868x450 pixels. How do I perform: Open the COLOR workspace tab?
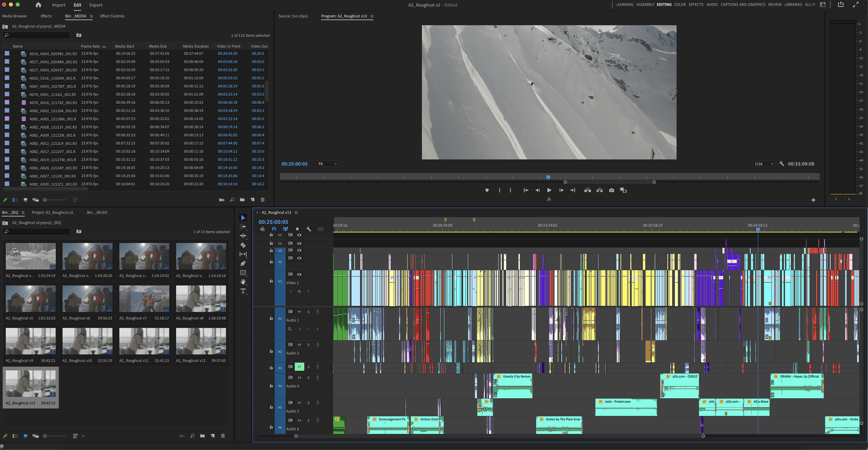point(680,5)
